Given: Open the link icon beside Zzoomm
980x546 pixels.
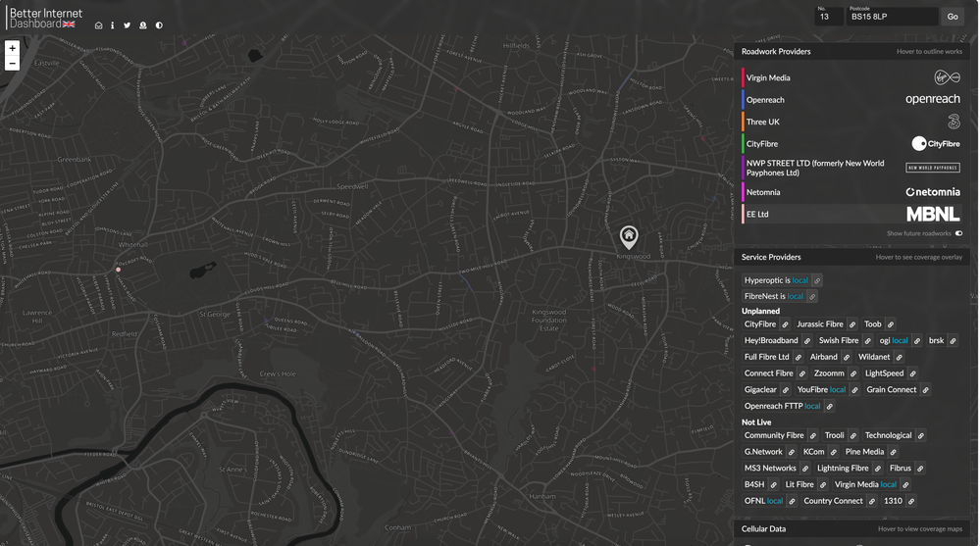Looking at the screenshot, I should click(853, 373).
